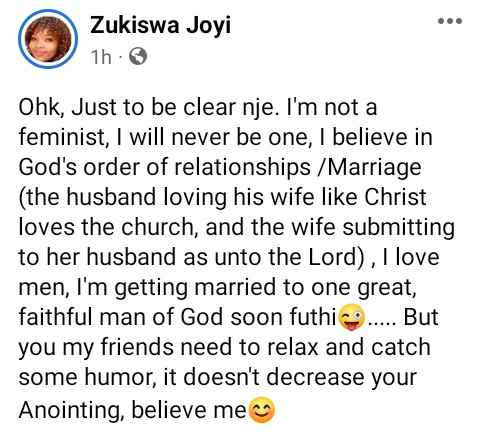Click the word church in the post
This screenshot has width=479, height=431.
[x=158, y=228]
